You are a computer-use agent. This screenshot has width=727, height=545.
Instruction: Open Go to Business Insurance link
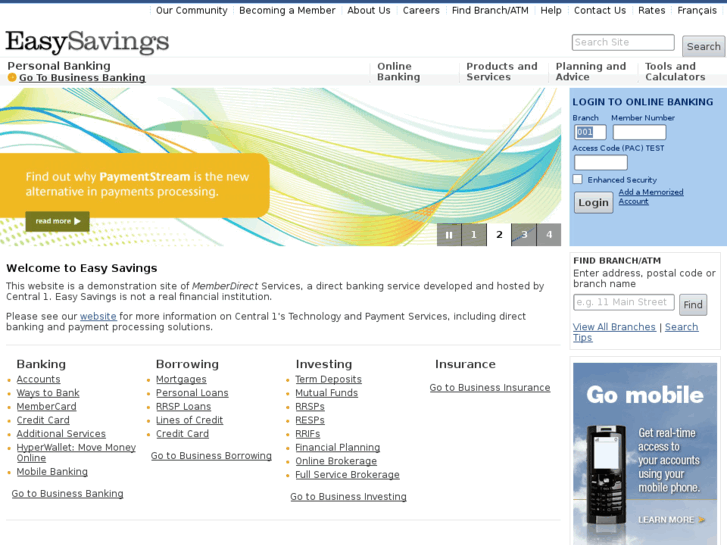(490, 388)
